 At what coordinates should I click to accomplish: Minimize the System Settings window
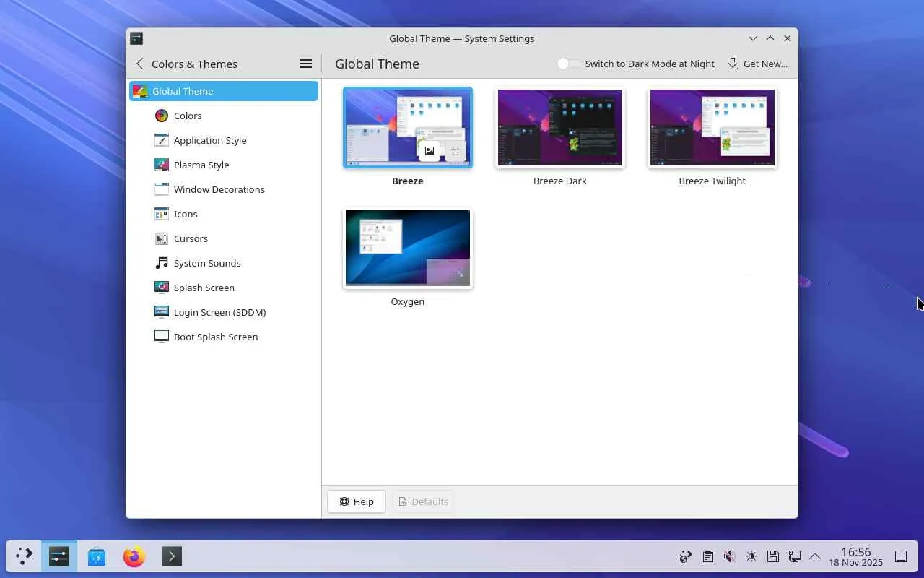point(753,38)
